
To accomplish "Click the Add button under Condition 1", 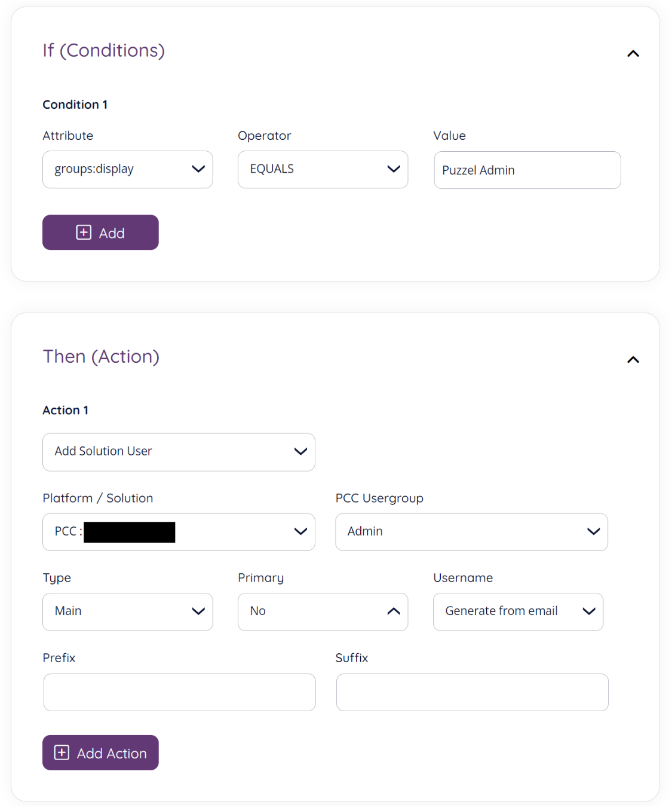I will pyautogui.click(x=100, y=232).
